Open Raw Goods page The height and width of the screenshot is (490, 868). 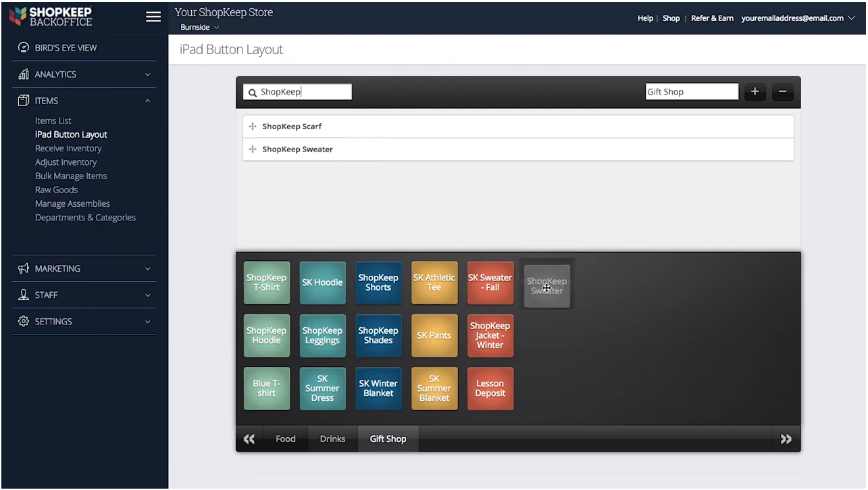coord(56,190)
